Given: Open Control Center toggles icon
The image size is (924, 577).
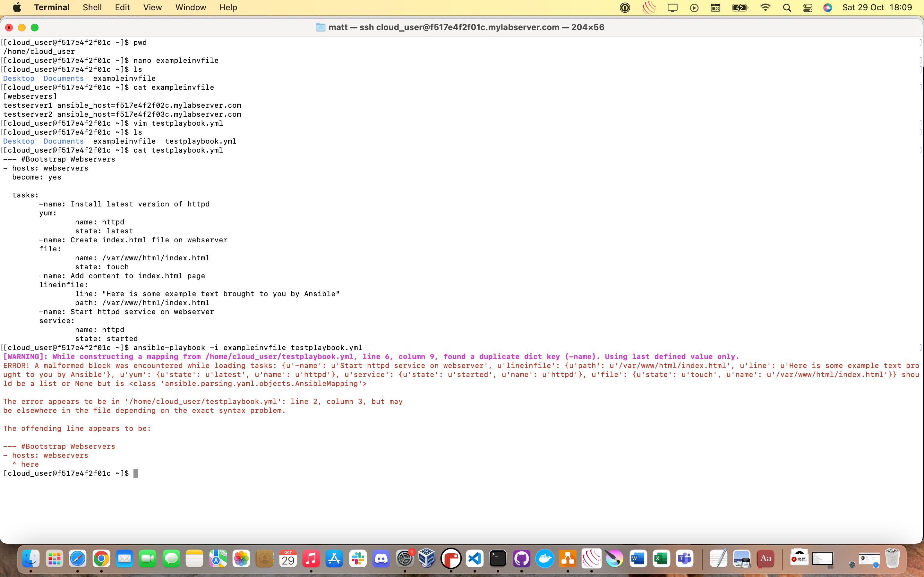Looking at the screenshot, I should click(808, 8).
